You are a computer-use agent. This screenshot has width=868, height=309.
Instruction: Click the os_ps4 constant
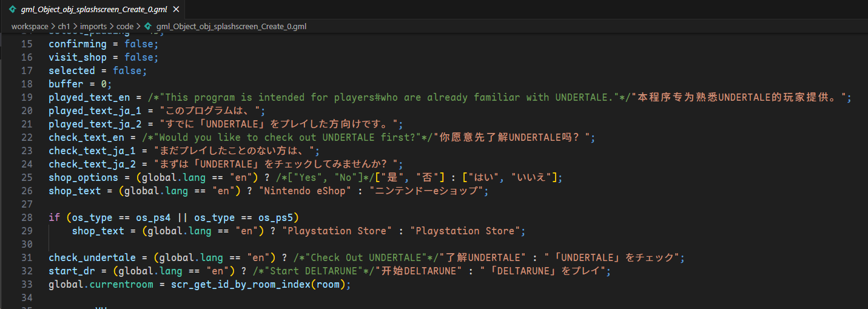(x=154, y=217)
